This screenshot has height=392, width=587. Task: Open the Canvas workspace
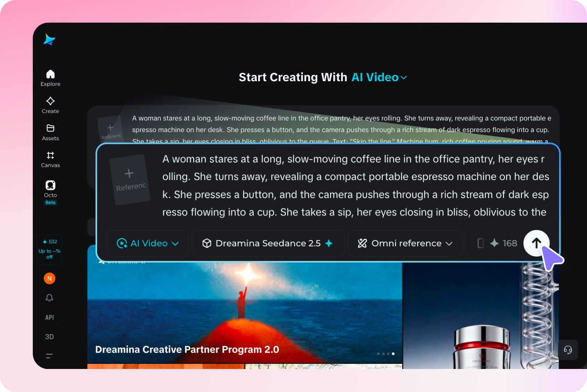[50, 160]
